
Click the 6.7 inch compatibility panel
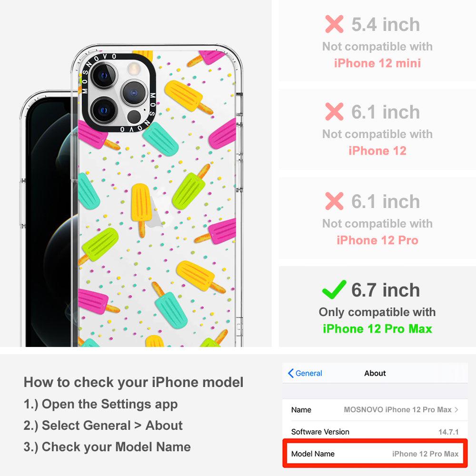point(377,307)
